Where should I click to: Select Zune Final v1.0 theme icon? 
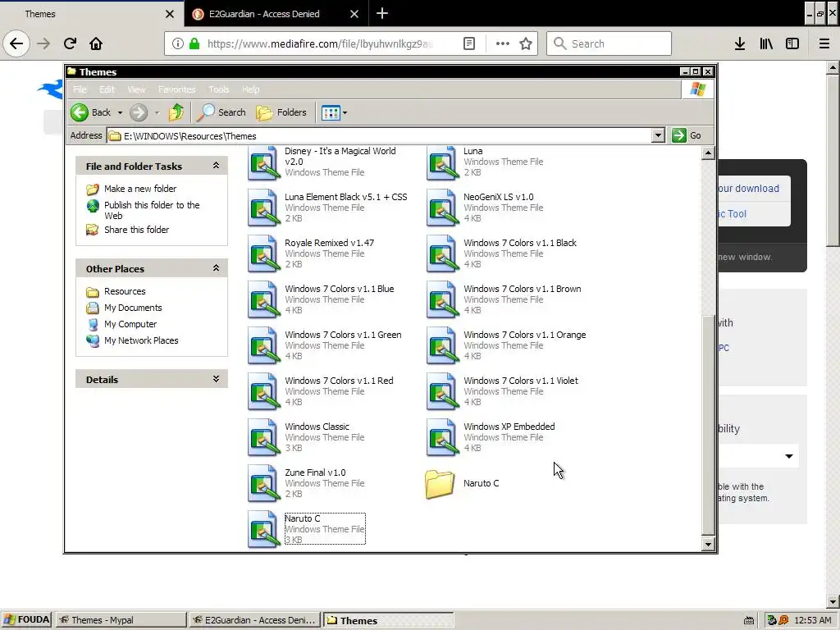pyautogui.click(x=263, y=483)
